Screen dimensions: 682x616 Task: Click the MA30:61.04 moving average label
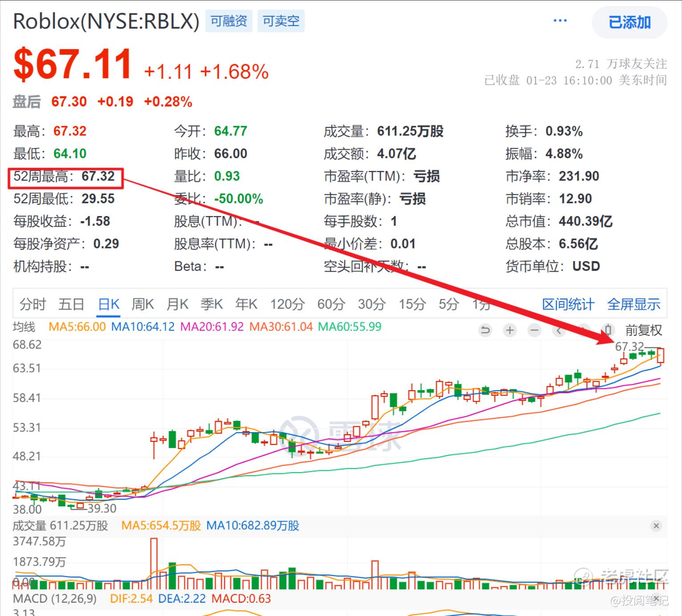281,327
